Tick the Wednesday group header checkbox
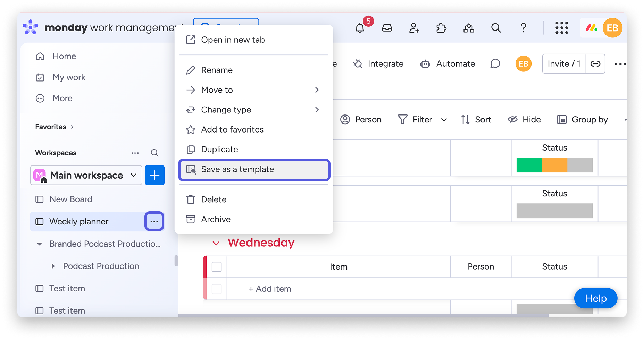The width and height of the screenshot is (644, 340). pyautogui.click(x=217, y=267)
